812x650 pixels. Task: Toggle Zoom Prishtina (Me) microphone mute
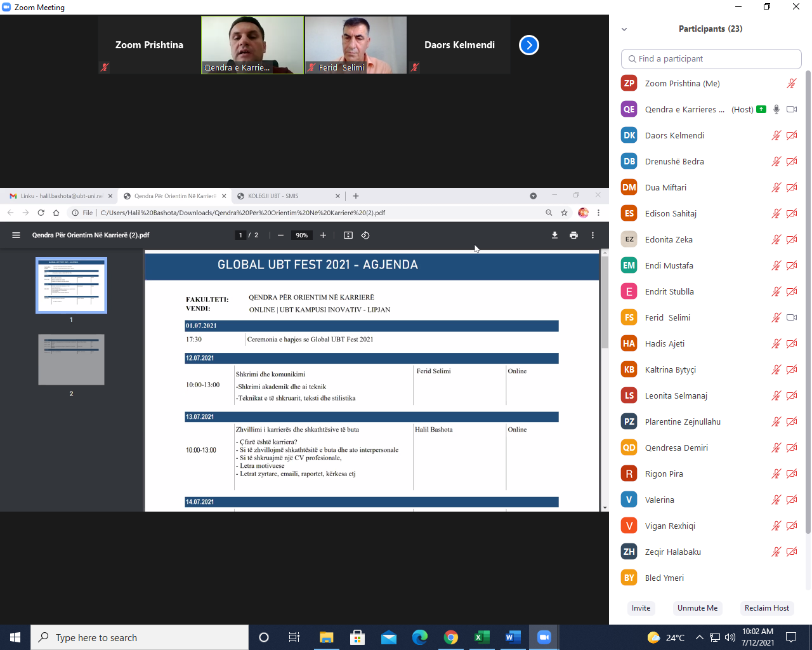pos(791,83)
